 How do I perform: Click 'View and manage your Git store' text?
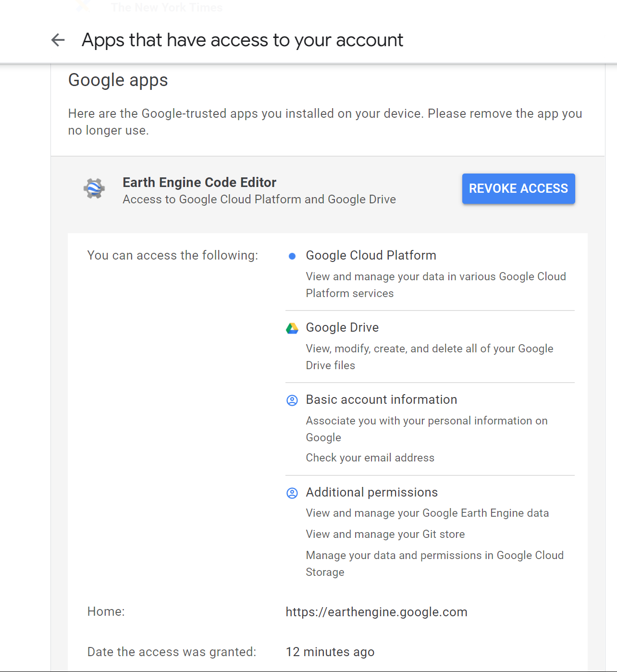pos(385,534)
